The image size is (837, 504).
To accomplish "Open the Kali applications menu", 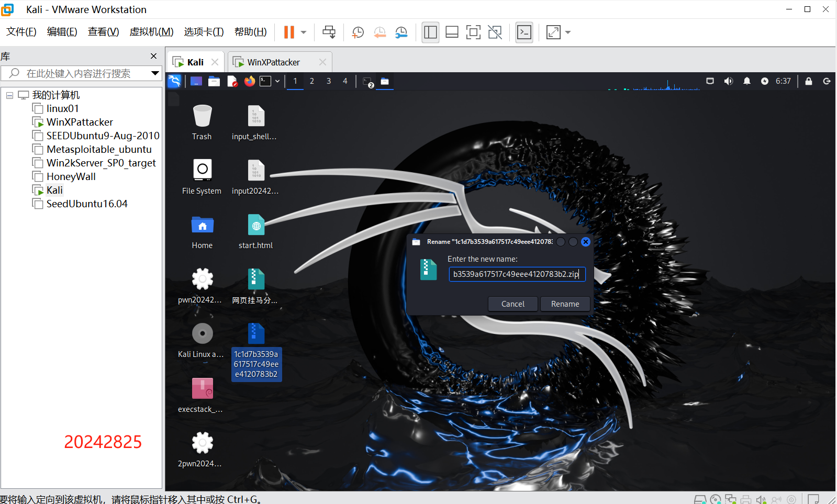I will (174, 81).
